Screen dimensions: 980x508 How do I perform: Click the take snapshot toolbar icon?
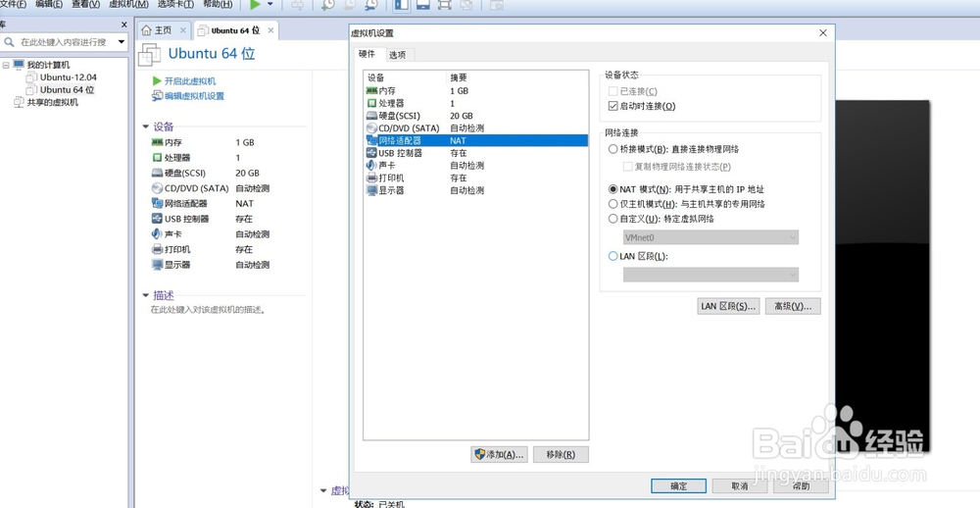(327, 4)
